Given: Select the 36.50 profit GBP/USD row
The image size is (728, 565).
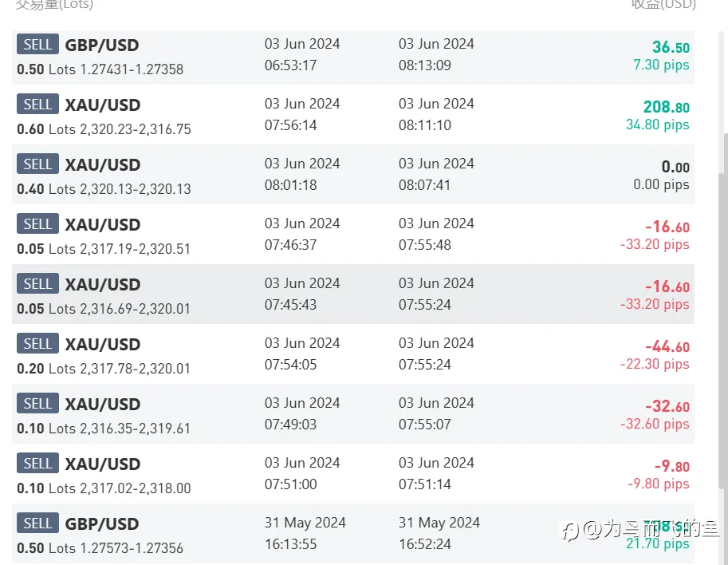Looking at the screenshot, I should tap(353, 57).
